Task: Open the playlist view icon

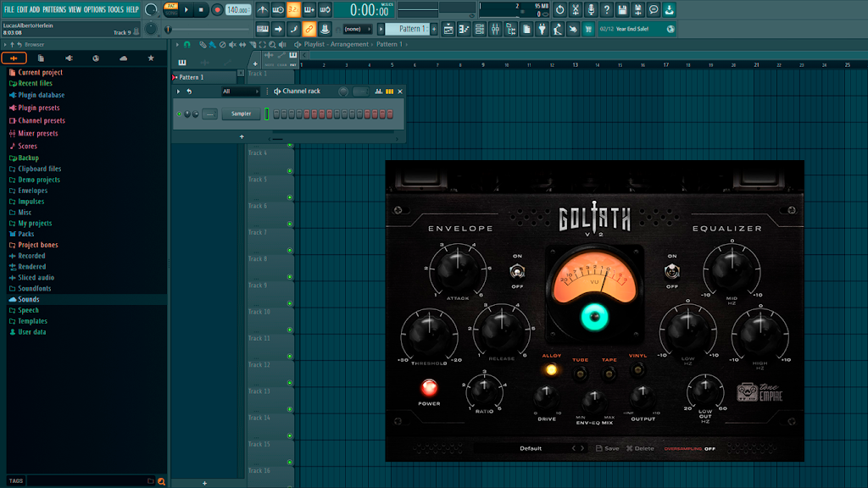Action: [448, 29]
